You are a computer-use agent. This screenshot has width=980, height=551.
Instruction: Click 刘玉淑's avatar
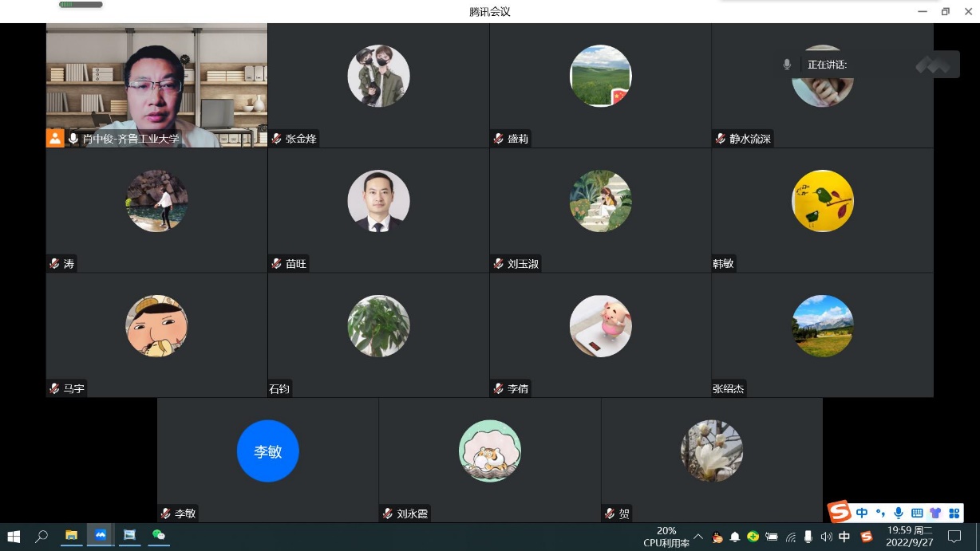point(600,201)
